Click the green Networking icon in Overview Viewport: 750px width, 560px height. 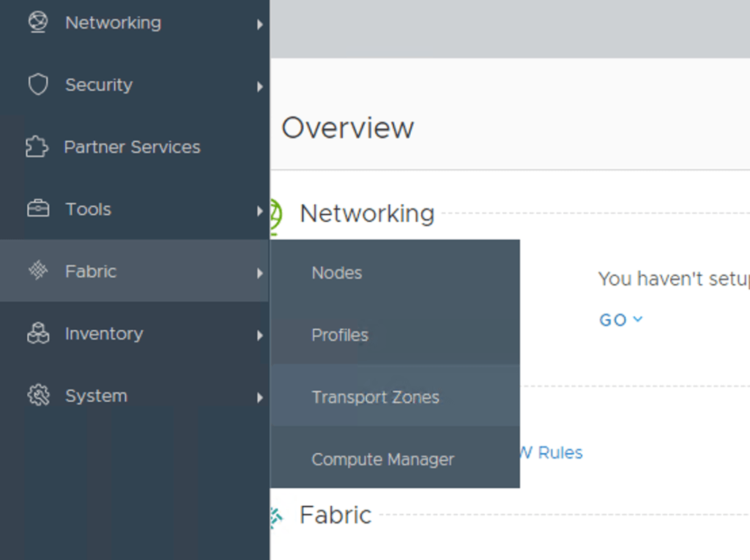[275, 214]
